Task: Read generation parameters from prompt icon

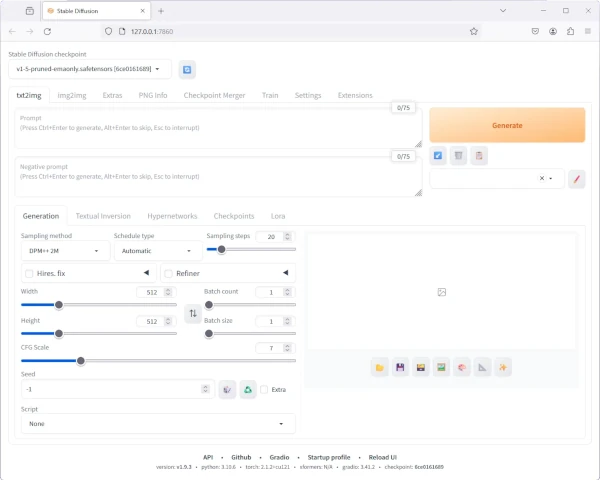Action: [438, 155]
